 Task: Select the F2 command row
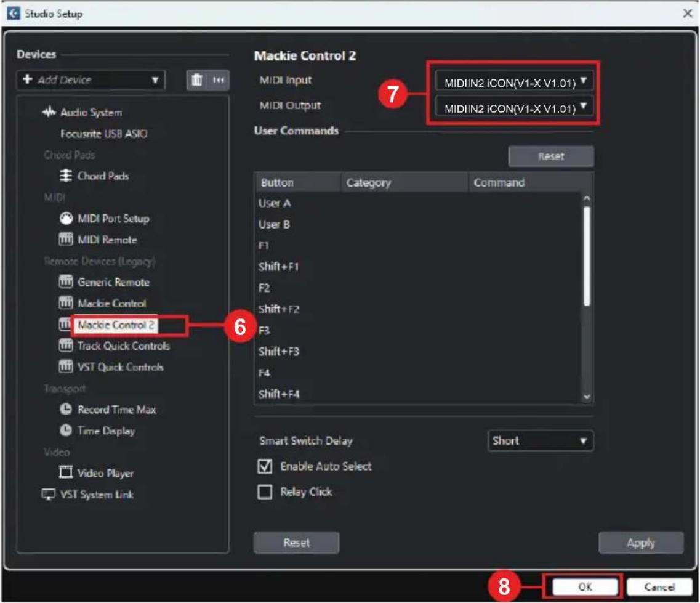tap(419, 288)
